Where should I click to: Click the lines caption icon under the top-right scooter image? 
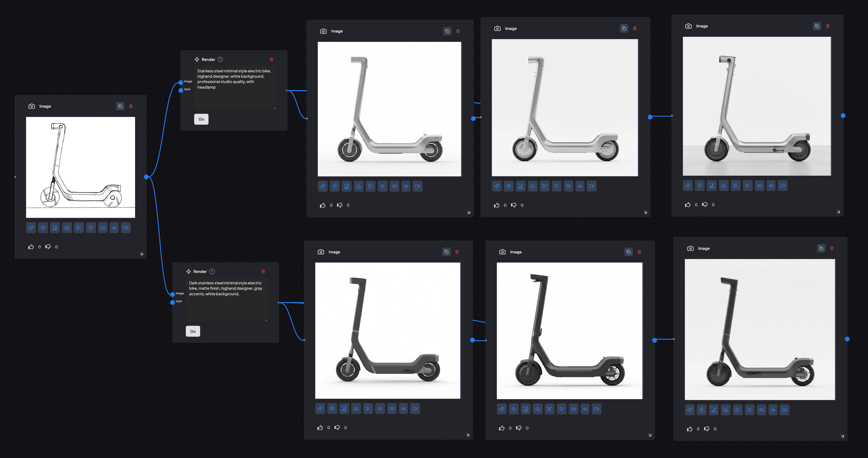[x=748, y=185]
